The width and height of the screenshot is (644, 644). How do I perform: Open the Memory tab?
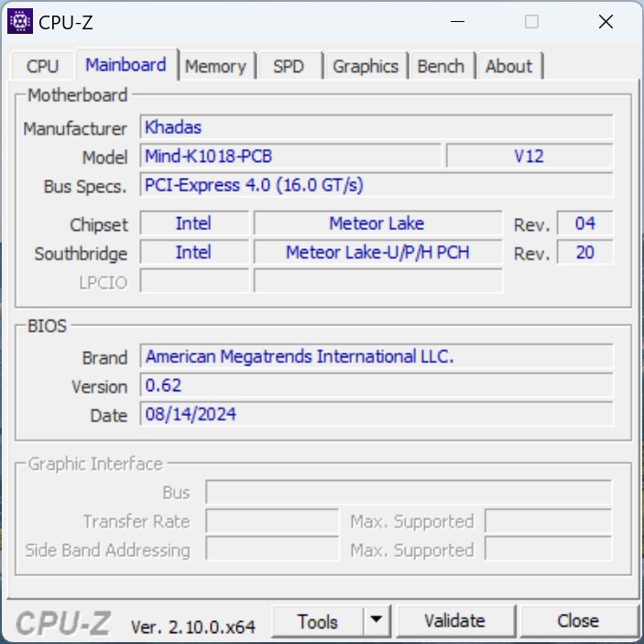[215, 66]
